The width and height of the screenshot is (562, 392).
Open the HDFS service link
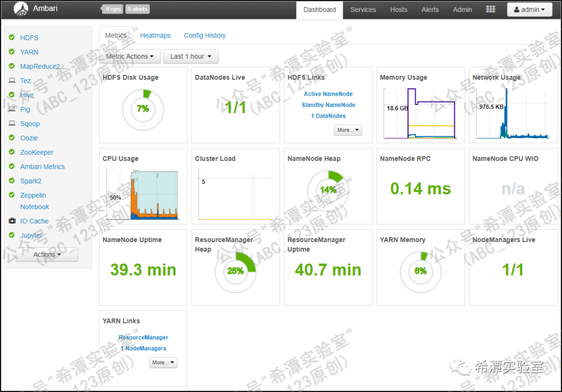coord(29,37)
